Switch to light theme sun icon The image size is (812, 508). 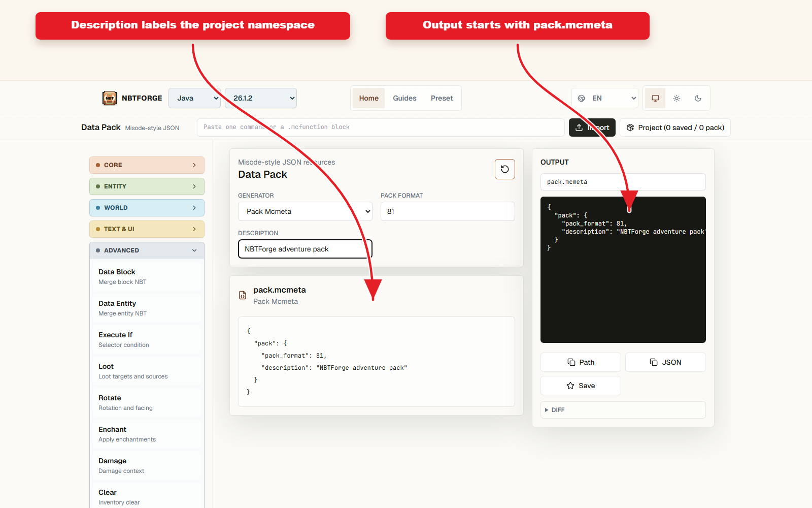pos(676,98)
